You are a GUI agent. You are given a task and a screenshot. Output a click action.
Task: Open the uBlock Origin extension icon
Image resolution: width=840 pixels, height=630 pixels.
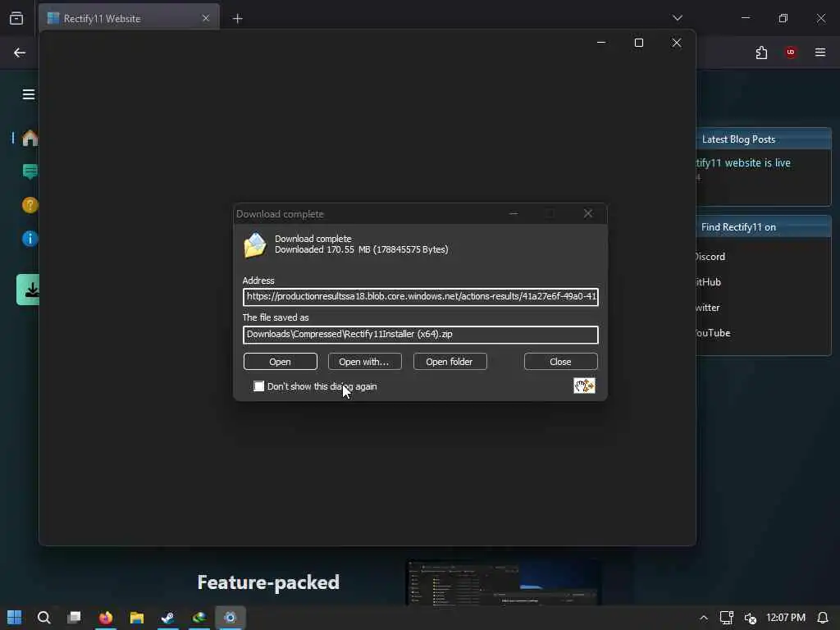[791, 52]
